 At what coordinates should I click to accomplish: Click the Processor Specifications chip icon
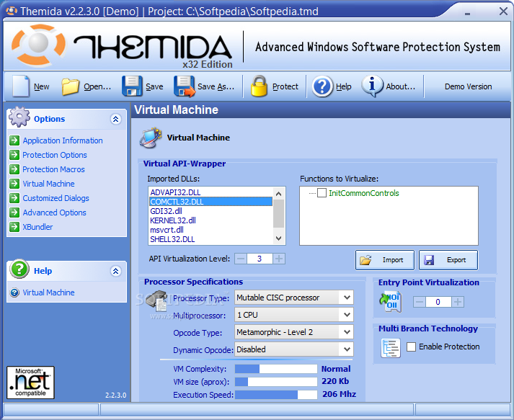point(156,300)
